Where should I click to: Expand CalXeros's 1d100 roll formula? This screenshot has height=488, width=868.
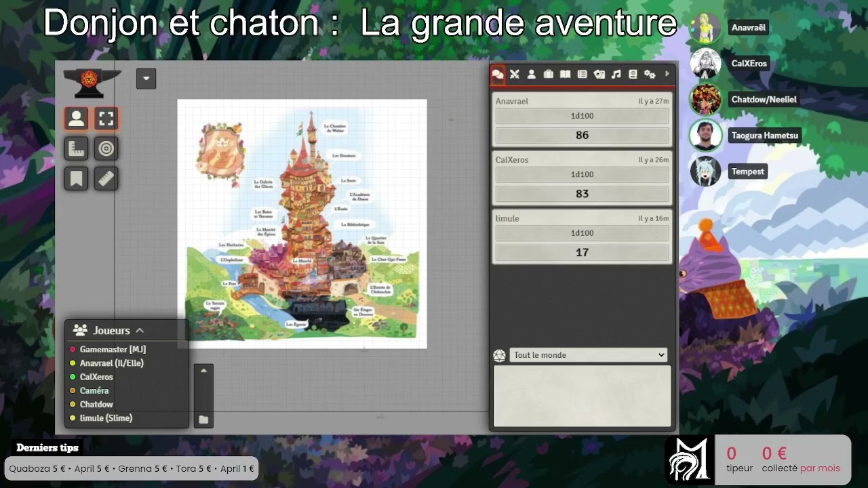(x=582, y=174)
